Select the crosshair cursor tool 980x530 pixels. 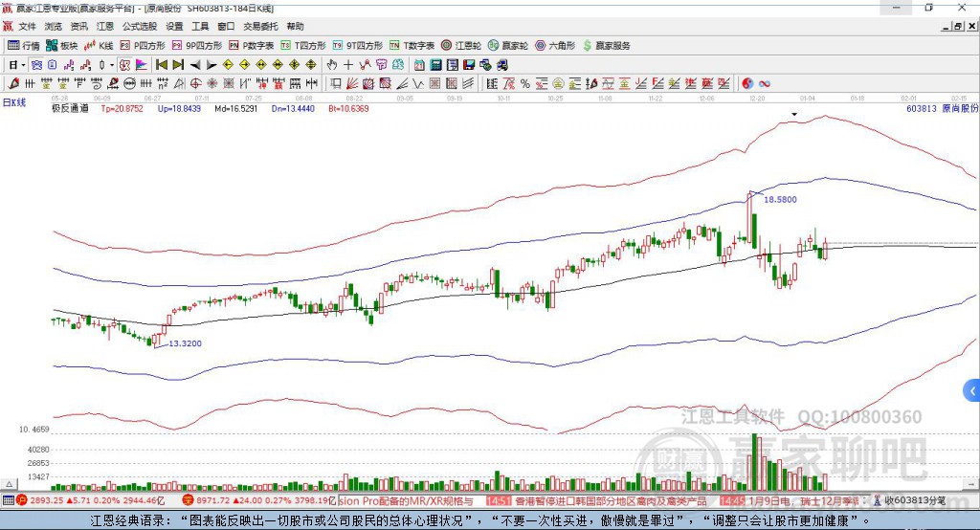tap(348, 65)
